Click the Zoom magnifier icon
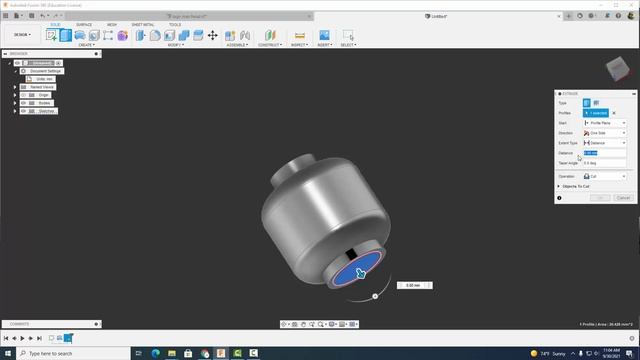Screen dimensions: 640x360 click(321, 324)
